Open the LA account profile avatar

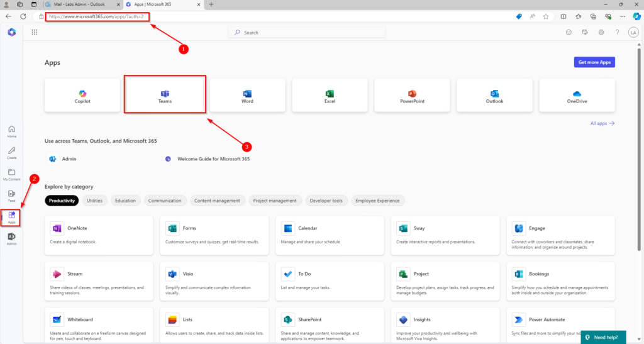(633, 33)
